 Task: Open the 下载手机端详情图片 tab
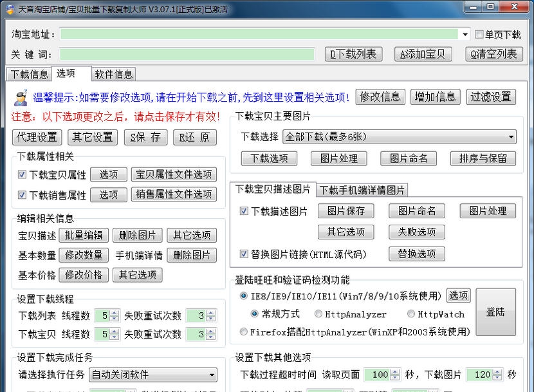(x=362, y=190)
